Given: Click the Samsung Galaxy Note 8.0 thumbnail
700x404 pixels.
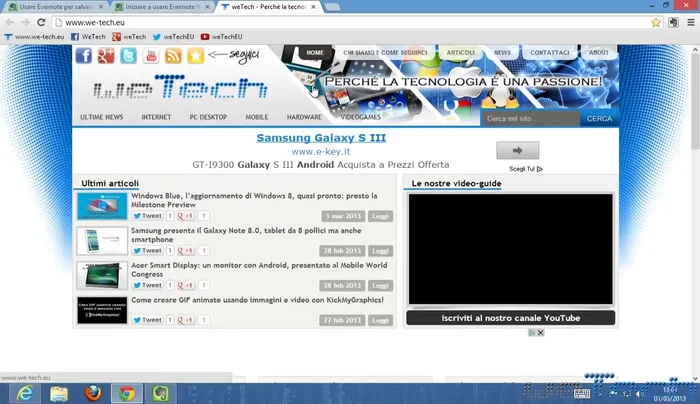Looking at the screenshot, I should coord(101,240).
